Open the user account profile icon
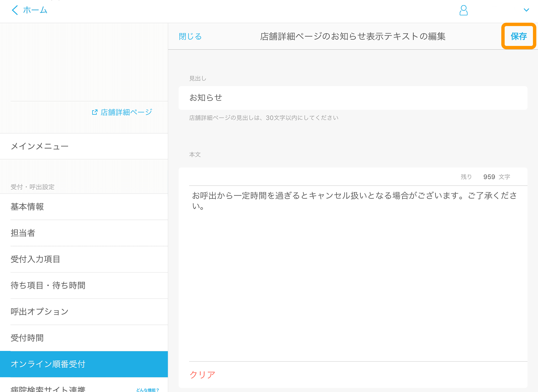 (x=463, y=10)
